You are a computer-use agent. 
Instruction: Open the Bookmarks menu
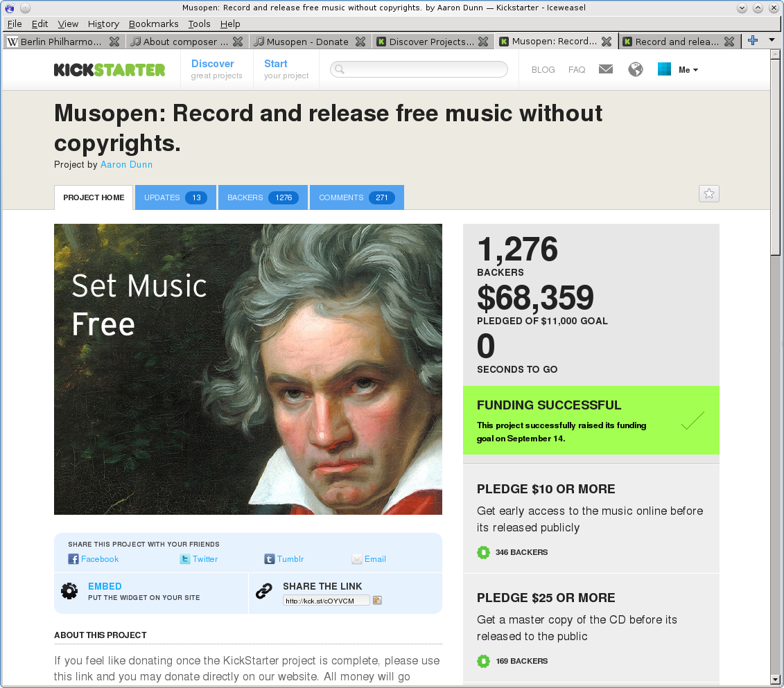tap(153, 24)
